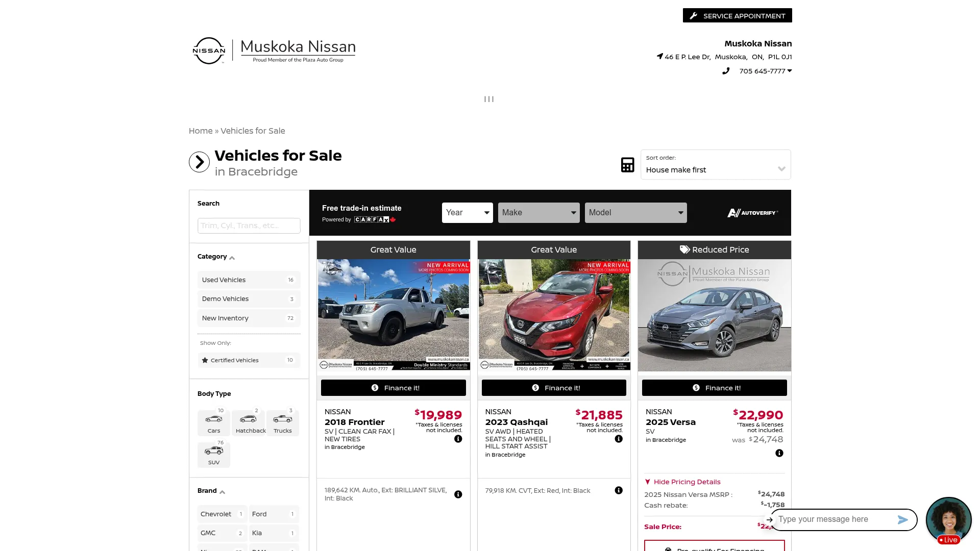Click Finance it! for 2023 Qashqai

point(554,388)
